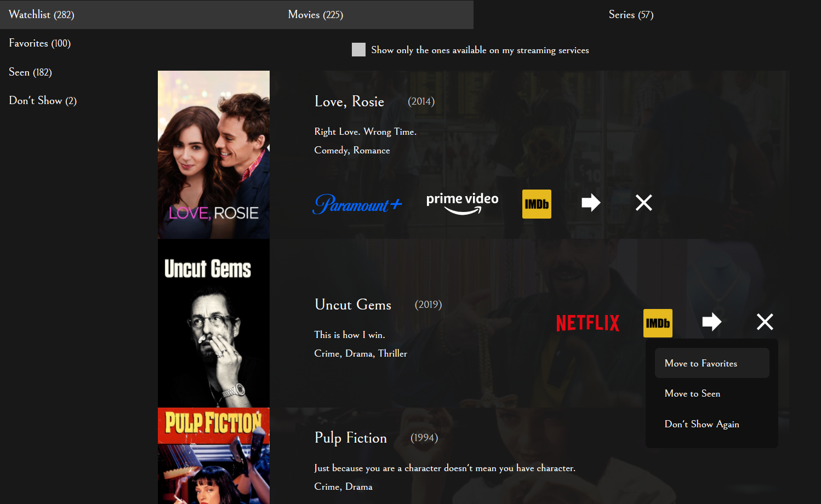The width and height of the screenshot is (821, 504).
Task: Click the Uncut Gems poster
Action: coord(213,323)
